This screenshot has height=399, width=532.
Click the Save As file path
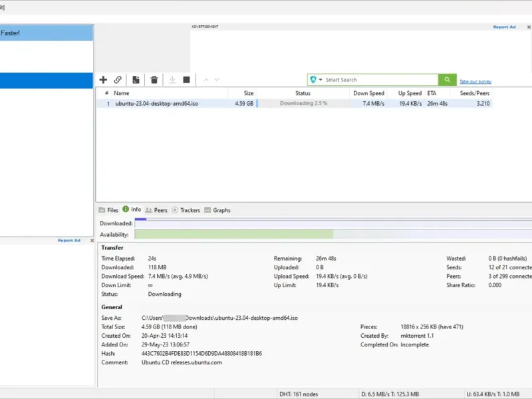pyautogui.click(x=219, y=318)
